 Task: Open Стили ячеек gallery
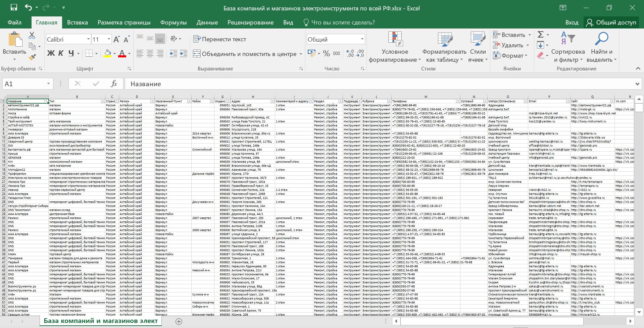click(x=478, y=47)
